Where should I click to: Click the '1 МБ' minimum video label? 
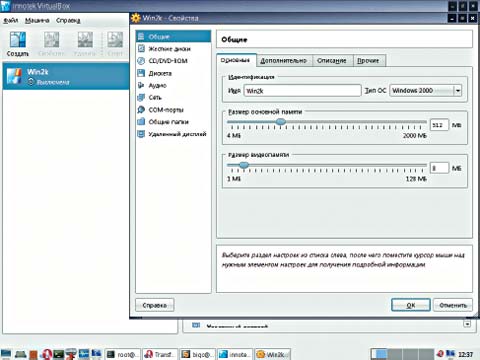pos(234,179)
